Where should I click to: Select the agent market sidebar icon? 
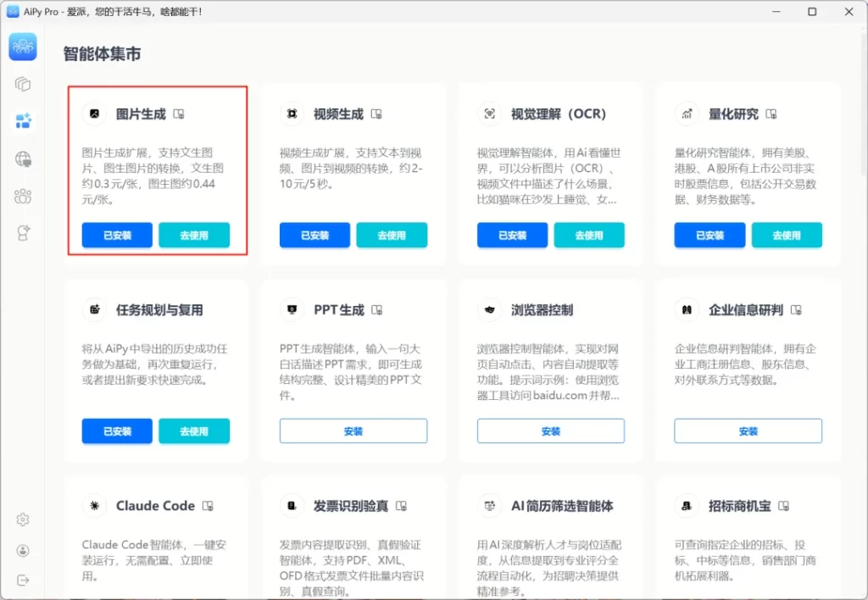23,121
